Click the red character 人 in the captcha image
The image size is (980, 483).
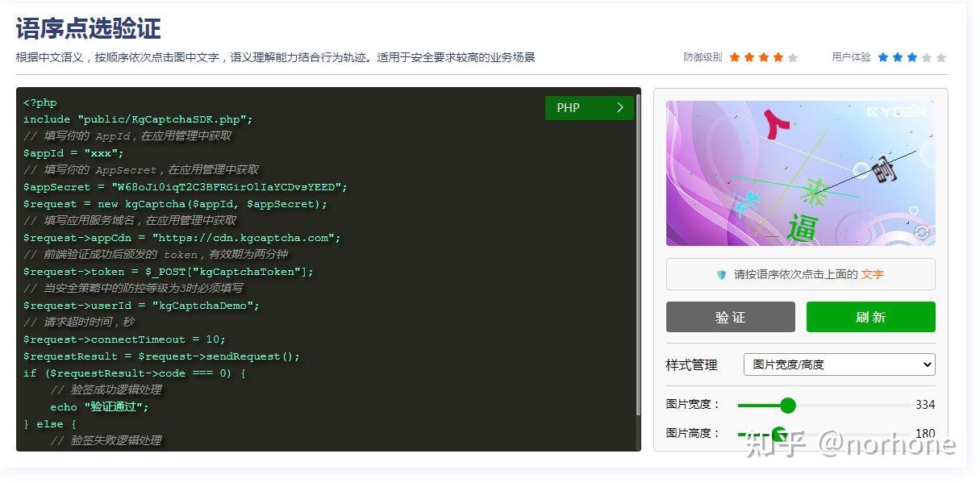[x=775, y=125]
